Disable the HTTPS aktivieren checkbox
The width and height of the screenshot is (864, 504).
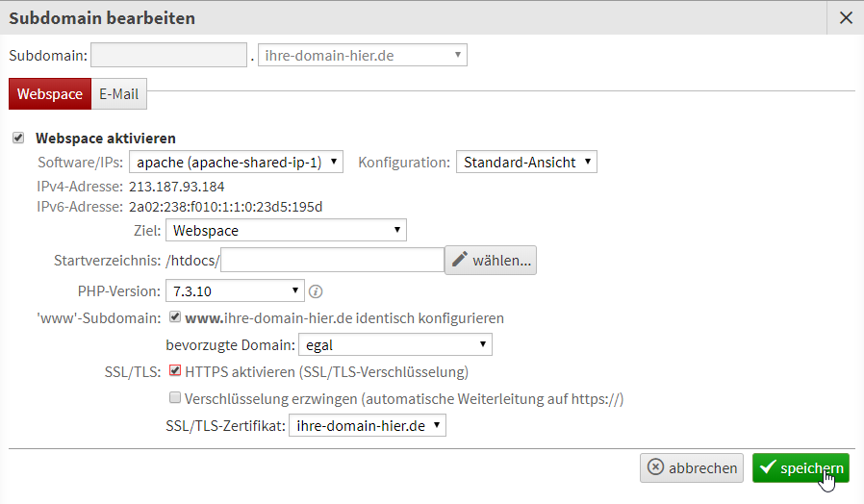pyautogui.click(x=174, y=370)
